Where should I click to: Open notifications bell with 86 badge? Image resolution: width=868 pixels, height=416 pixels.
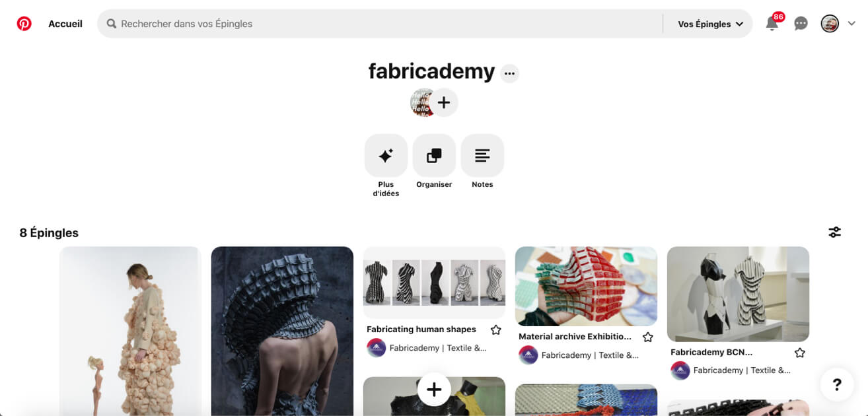(x=772, y=23)
